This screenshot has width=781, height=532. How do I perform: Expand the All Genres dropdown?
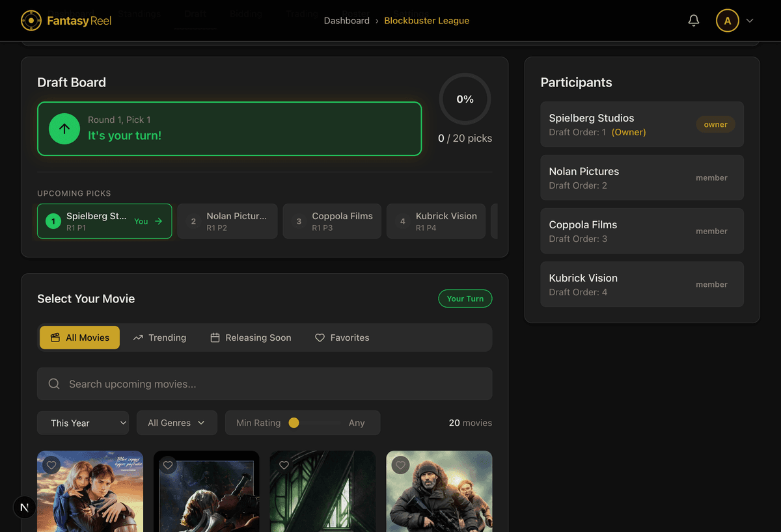tap(176, 423)
